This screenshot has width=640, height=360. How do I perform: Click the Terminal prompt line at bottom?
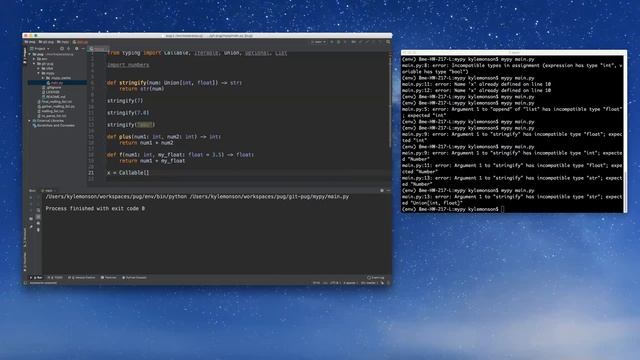pyautogui.click(x=453, y=209)
